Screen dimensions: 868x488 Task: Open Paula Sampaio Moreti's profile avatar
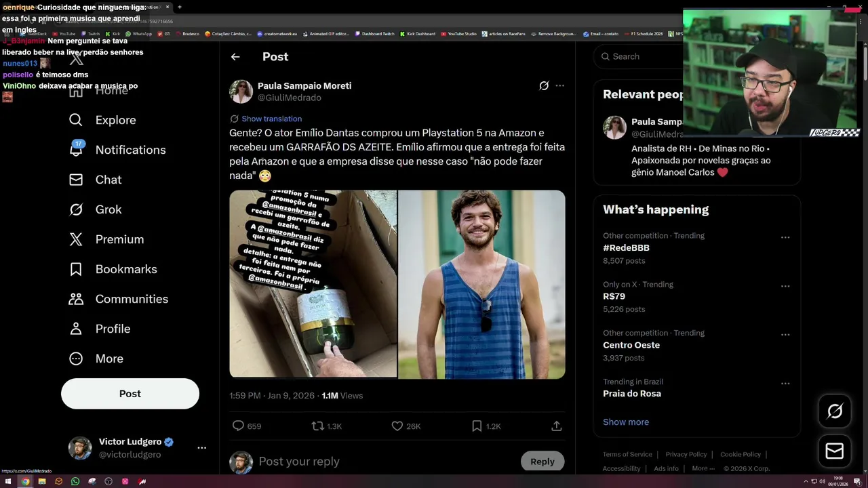241,91
